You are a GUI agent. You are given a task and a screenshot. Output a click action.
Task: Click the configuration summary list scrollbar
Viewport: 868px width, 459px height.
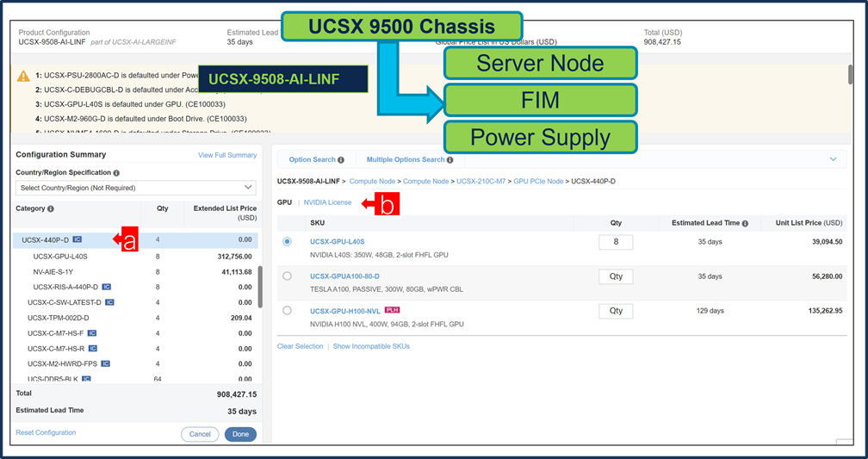click(x=260, y=287)
